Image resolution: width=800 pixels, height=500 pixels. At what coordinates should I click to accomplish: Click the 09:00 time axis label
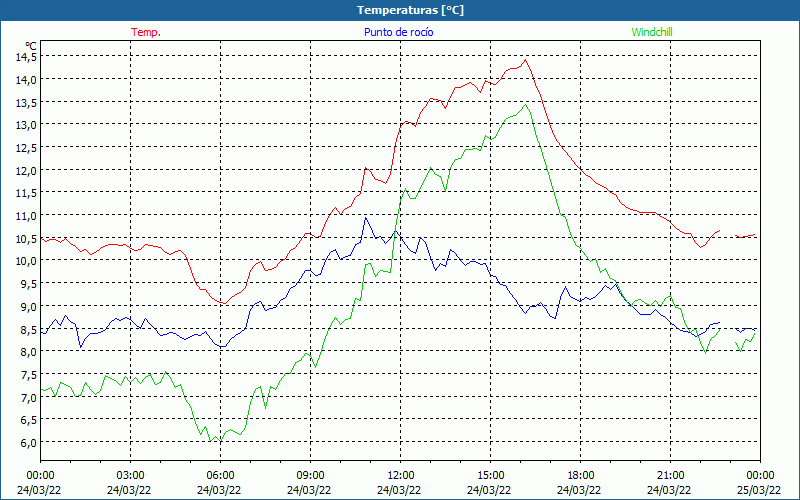310,476
